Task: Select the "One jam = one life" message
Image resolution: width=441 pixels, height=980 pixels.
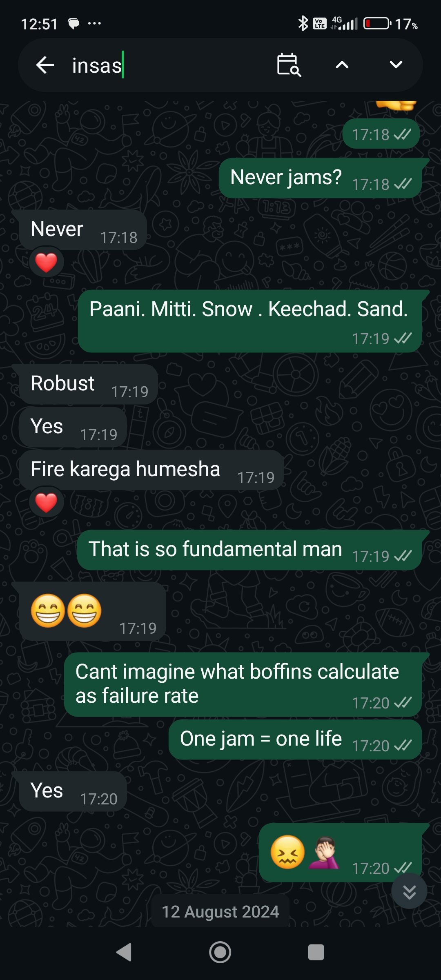Action: 295,740
